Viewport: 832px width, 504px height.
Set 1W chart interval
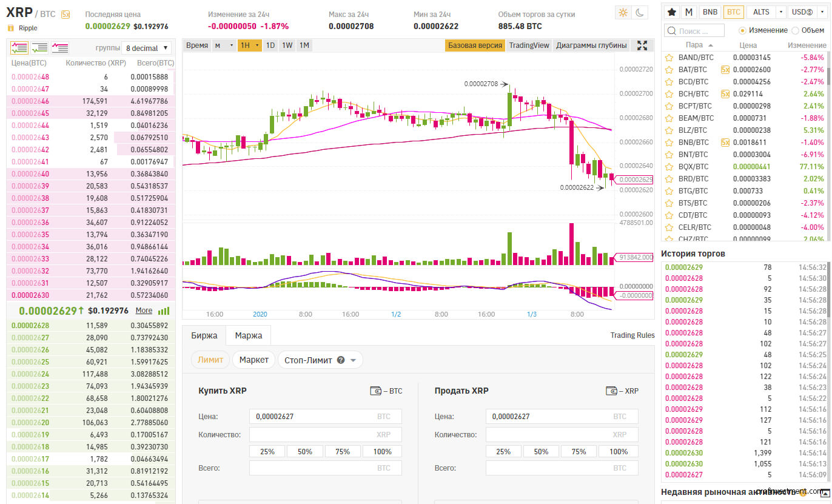[287, 45]
